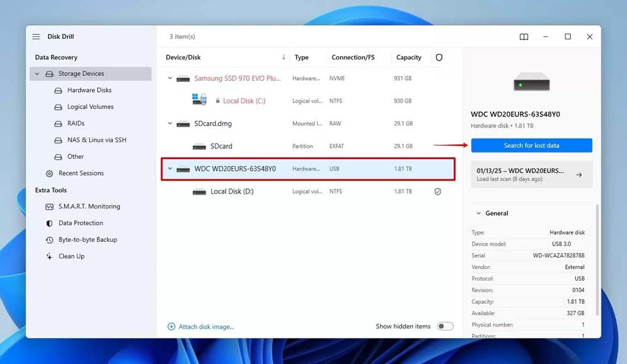
Task: Select Logical Volumes in the sidebar
Action: coord(90,107)
